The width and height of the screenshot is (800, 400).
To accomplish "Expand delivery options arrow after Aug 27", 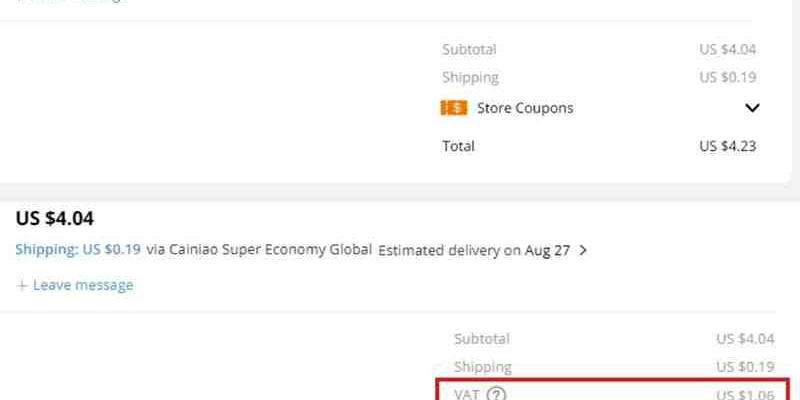I will 583,251.
